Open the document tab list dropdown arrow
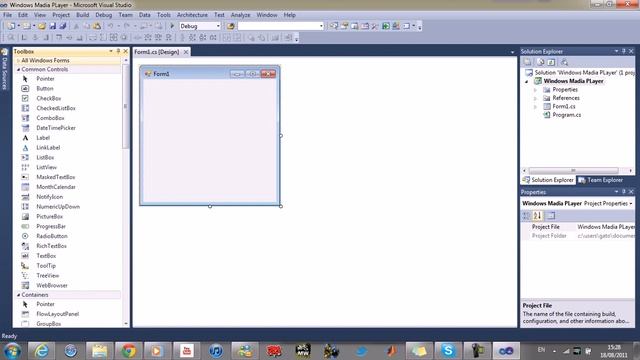Viewport: 640px width, 360px height. tap(512, 52)
